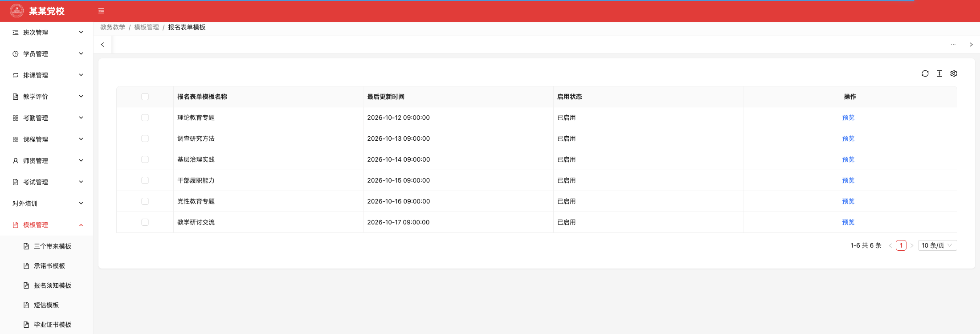Preview the 理论教育专题 template
980x334 pixels.
pos(848,118)
